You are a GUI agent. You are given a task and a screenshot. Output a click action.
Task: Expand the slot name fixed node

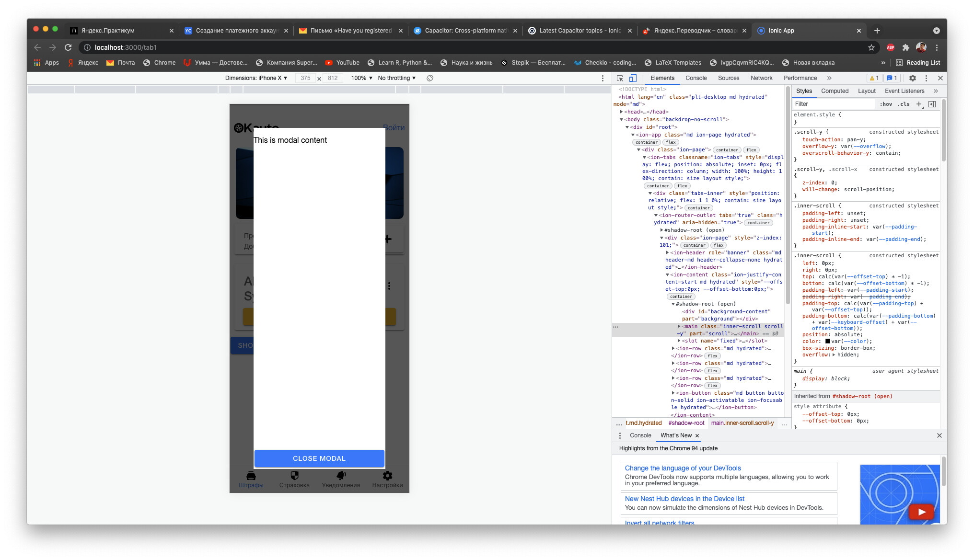pos(679,341)
